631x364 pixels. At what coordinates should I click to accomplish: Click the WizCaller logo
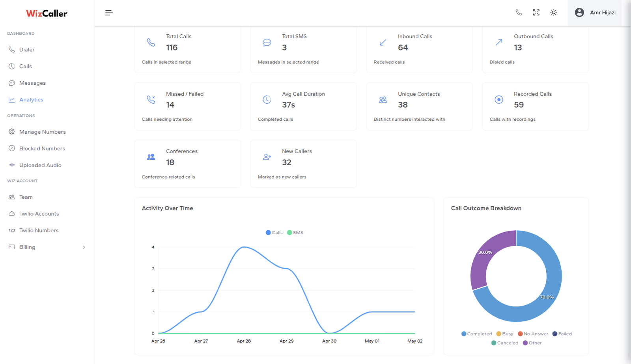click(47, 13)
